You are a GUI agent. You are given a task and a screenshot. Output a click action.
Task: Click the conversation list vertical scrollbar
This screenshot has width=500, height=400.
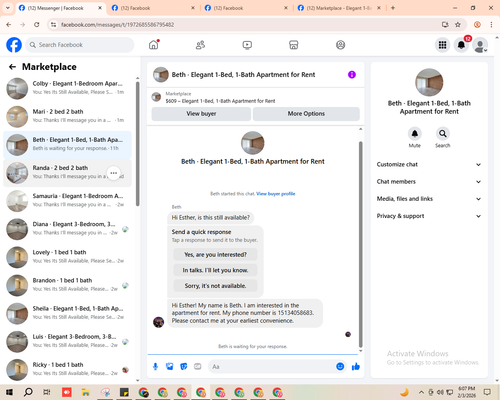coord(137,143)
